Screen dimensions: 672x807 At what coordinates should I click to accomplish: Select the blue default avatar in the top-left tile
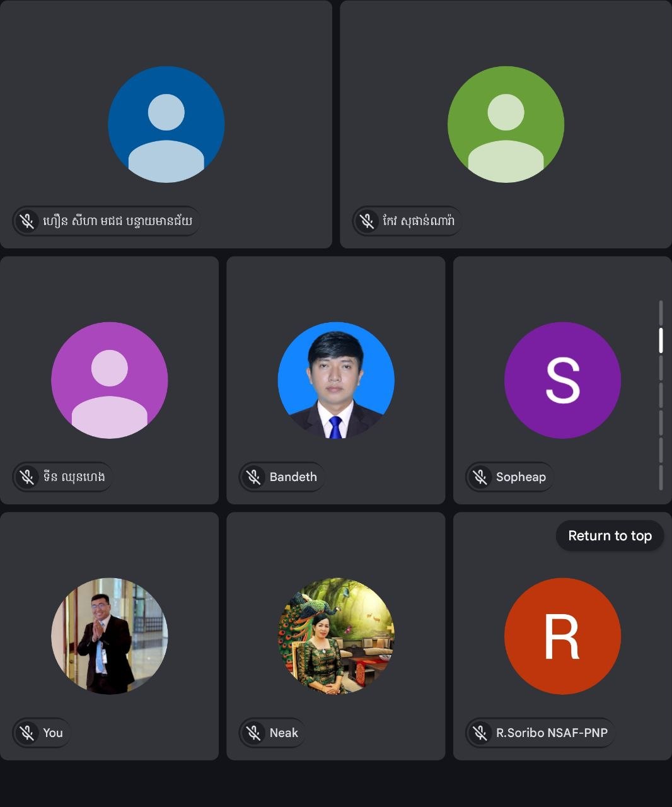(166, 124)
